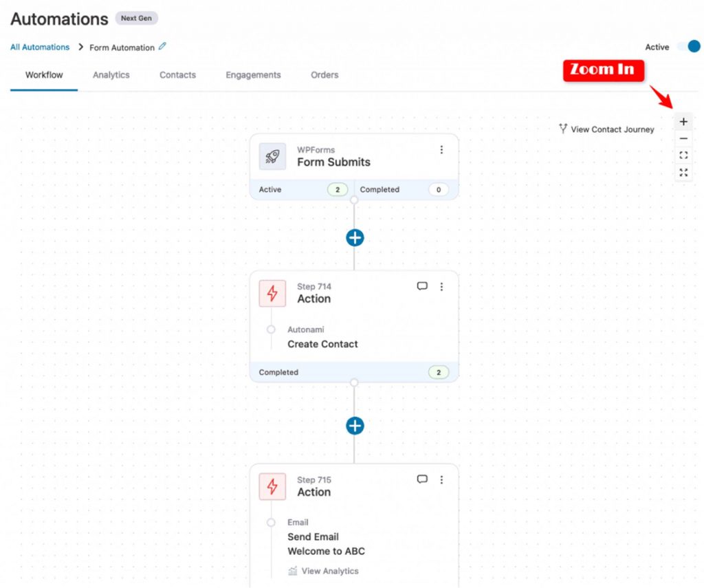Click the fullscreen arrows icon in canvas controls
Image resolution: width=704 pixels, height=588 pixels.
[683, 173]
